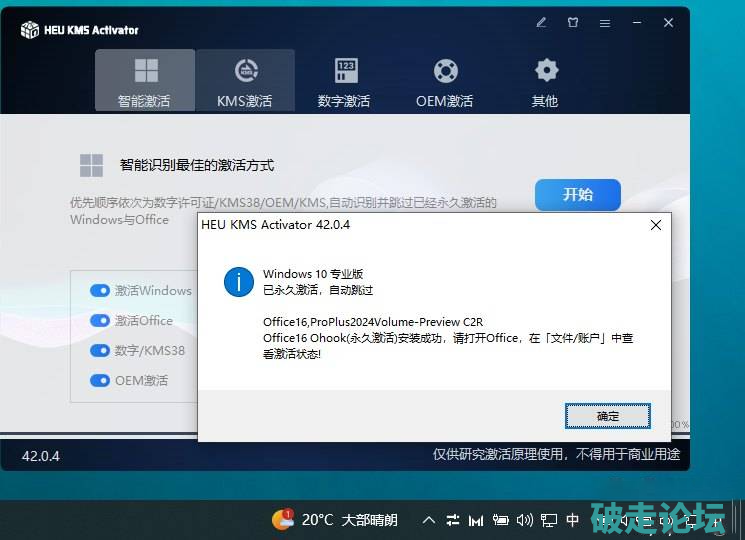745x540 pixels.
Task: Click the Office16,ProPlus2024Volume-Preview C2R line
Action: [x=373, y=322]
